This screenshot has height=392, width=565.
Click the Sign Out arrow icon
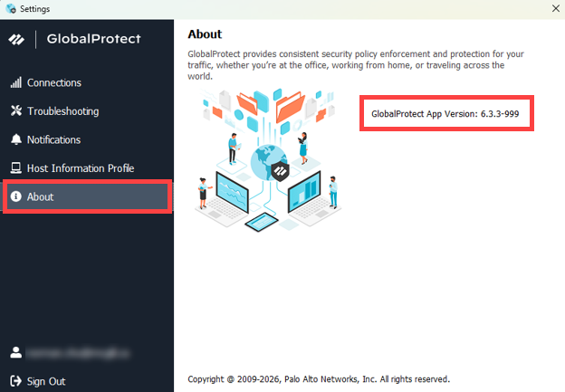point(16,381)
